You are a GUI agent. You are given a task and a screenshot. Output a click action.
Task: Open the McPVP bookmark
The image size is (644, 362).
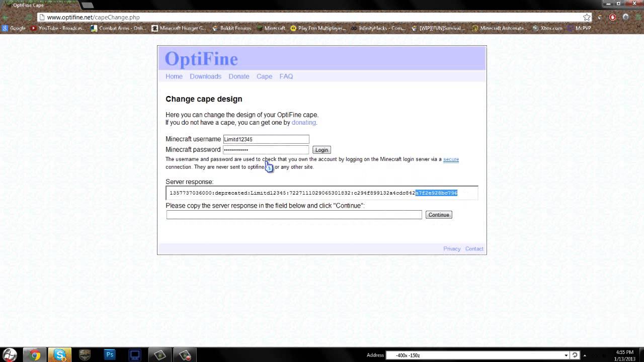[579, 28]
